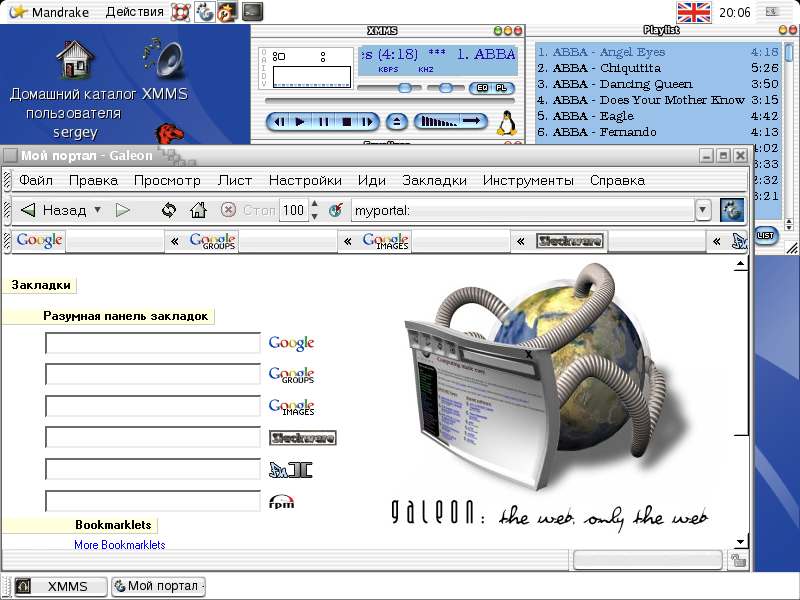Toggle XMMS shuffle button
The image size is (800, 600).
[x=437, y=121]
